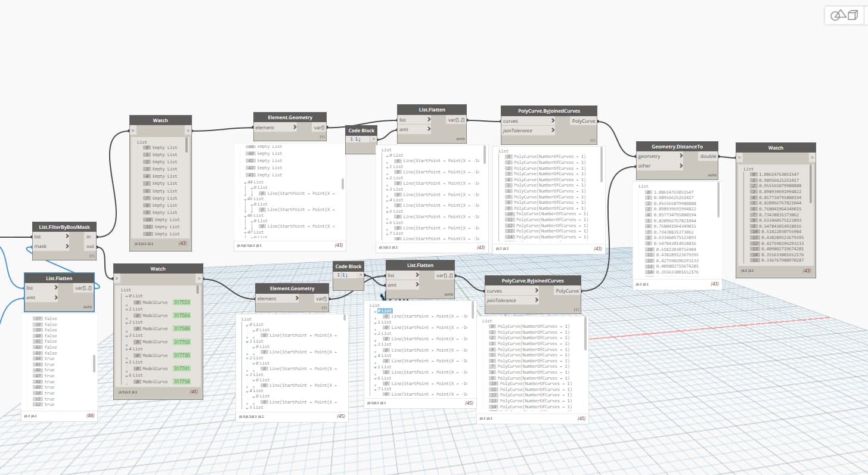Click the in output port of List.FilterByBoolMask
The height and width of the screenshot is (475, 868).
[x=89, y=237]
